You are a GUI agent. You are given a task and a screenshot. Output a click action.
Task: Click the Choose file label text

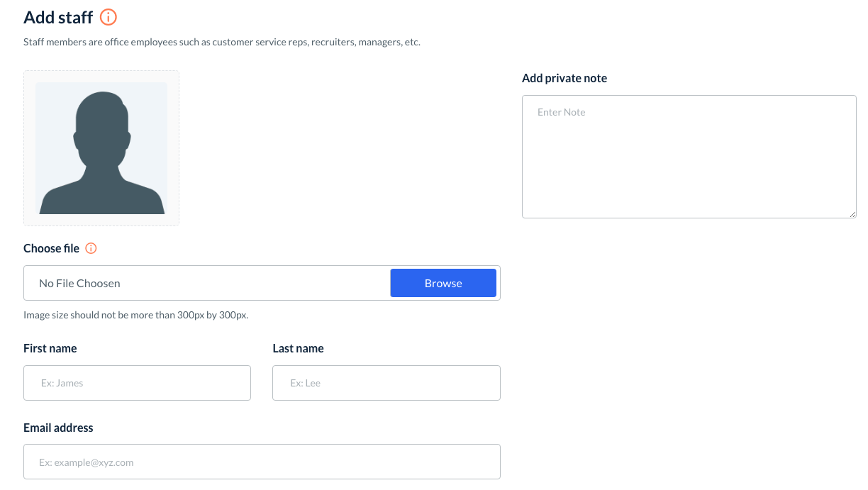pyautogui.click(x=51, y=248)
